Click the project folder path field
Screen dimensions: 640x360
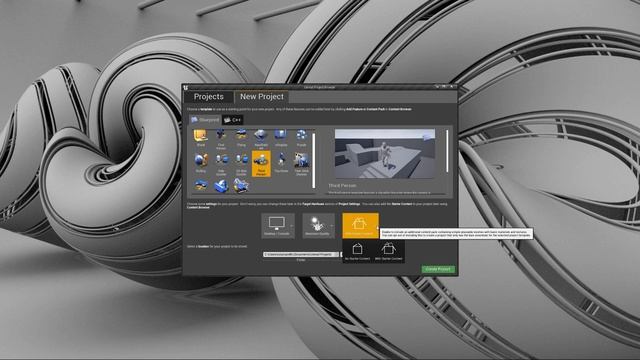(x=301, y=254)
